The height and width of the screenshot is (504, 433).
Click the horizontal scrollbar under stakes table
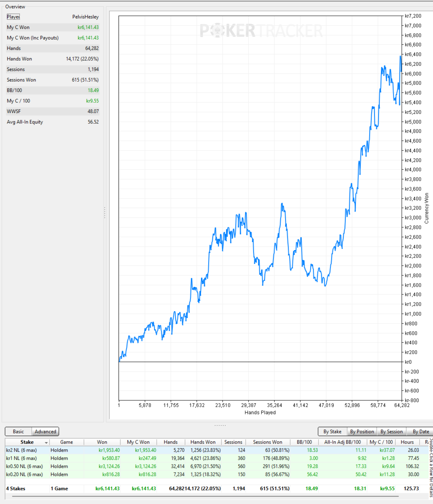click(x=205, y=496)
